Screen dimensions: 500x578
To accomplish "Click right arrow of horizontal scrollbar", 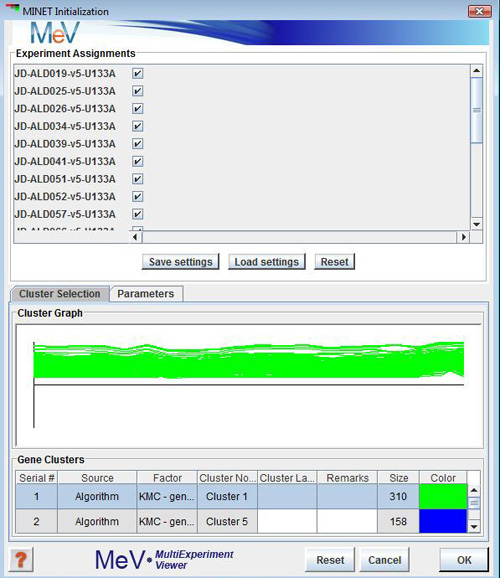I will (463, 237).
